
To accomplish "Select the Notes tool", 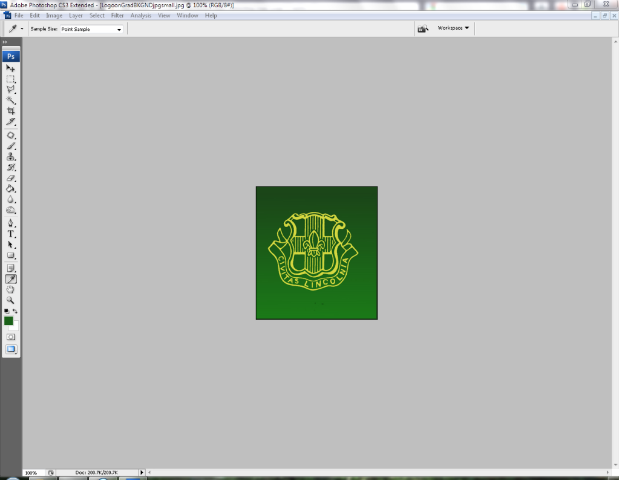I will click(x=11, y=268).
